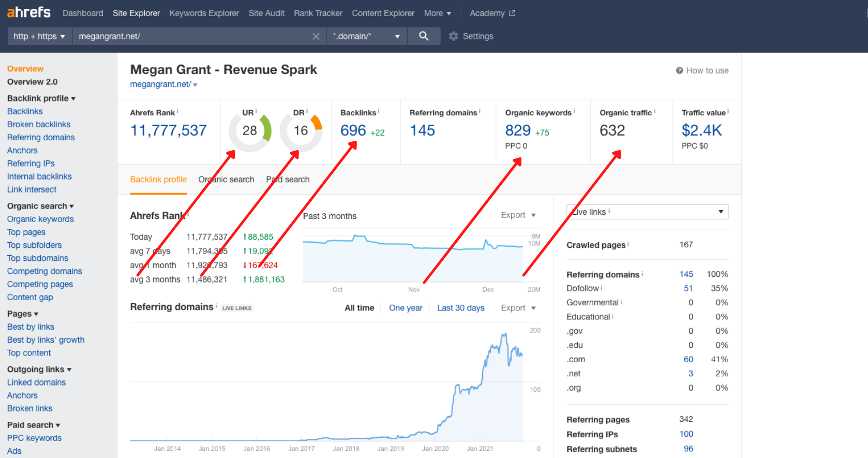Click the Governmental info icon
Viewport: 868px width, 458px height.
(x=621, y=302)
